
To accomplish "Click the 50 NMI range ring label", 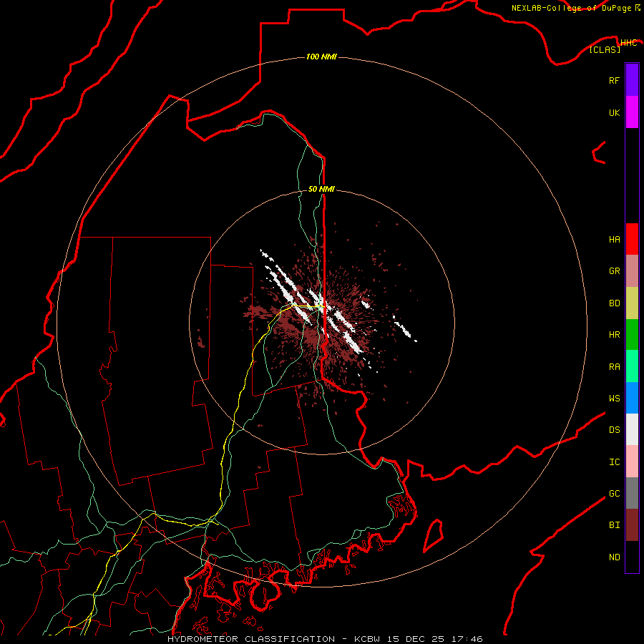I will [321, 189].
